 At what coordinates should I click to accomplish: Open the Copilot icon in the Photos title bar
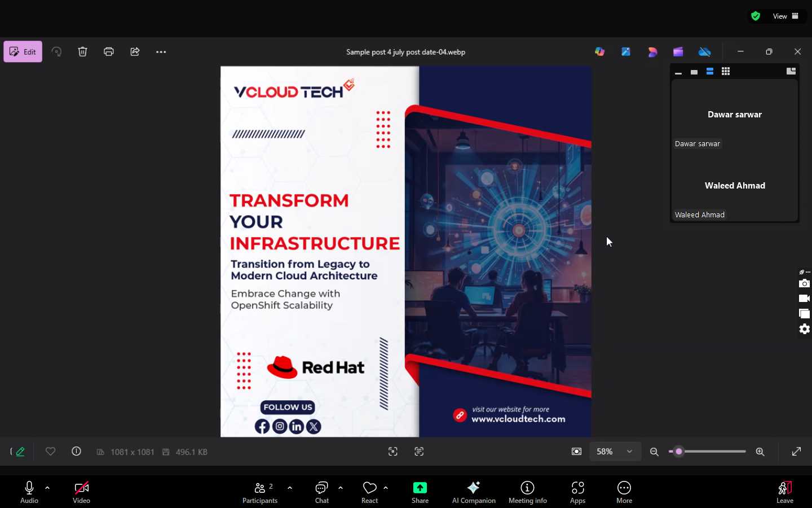pyautogui.click(x=600, y=52)
